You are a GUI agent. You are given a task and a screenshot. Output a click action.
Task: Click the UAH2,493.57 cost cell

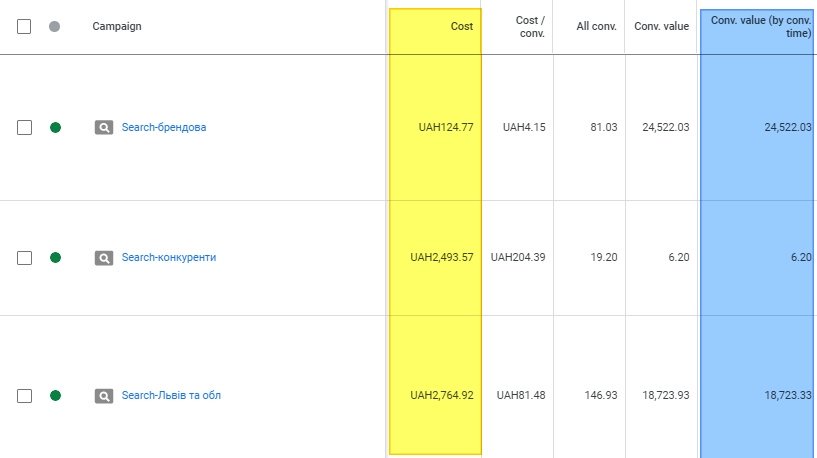[441, 258]
